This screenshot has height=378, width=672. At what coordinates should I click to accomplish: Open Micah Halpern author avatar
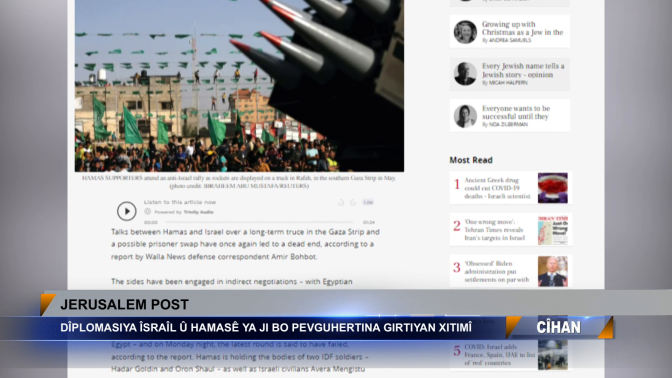pyautogui.click(x=465, y=74)
